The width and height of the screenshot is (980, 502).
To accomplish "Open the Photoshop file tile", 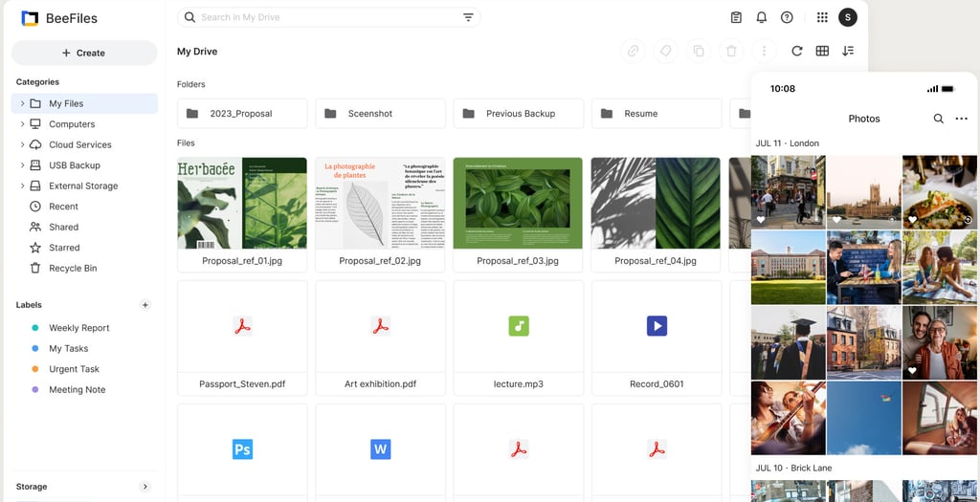I will [x=242, y=452].
